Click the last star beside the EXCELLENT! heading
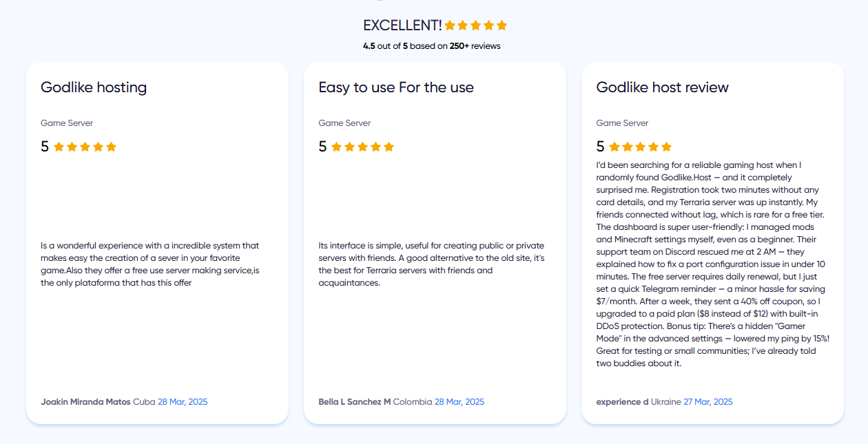Screen dimensions: 868x444 [x=502, y=25]
